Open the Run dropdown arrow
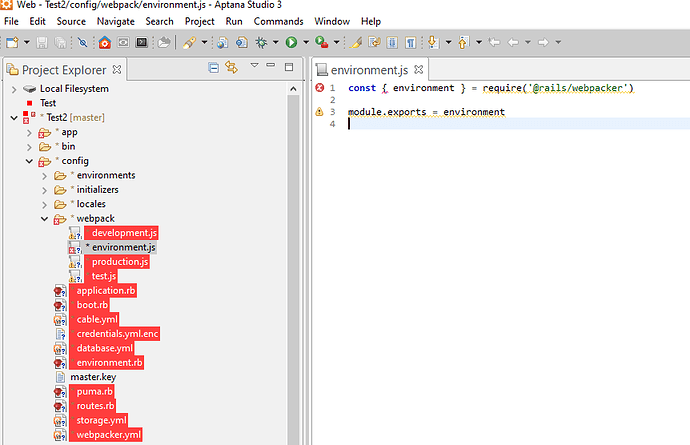 tap(306, 42)
